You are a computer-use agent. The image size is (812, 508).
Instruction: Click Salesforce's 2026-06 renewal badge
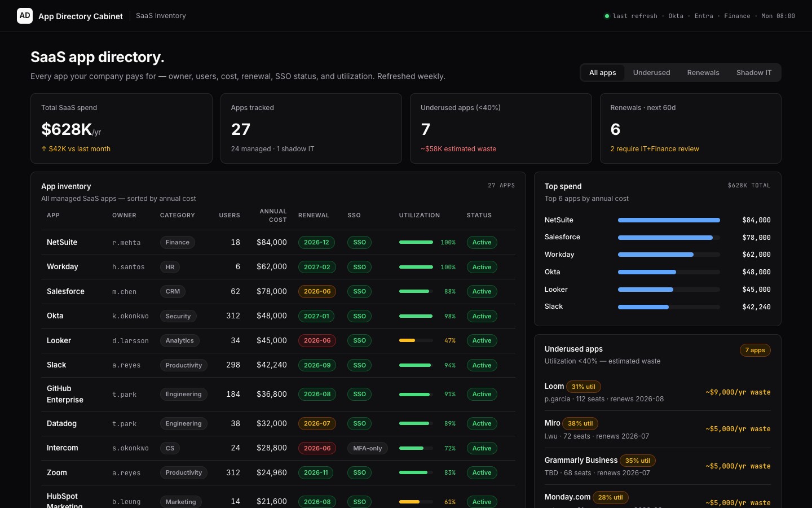coord(317,291)
